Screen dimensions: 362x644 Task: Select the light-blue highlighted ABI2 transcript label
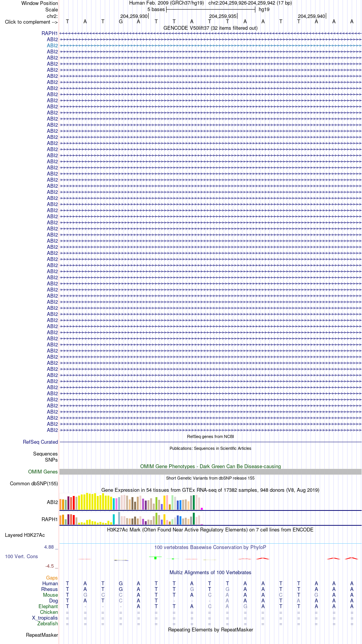53,45
